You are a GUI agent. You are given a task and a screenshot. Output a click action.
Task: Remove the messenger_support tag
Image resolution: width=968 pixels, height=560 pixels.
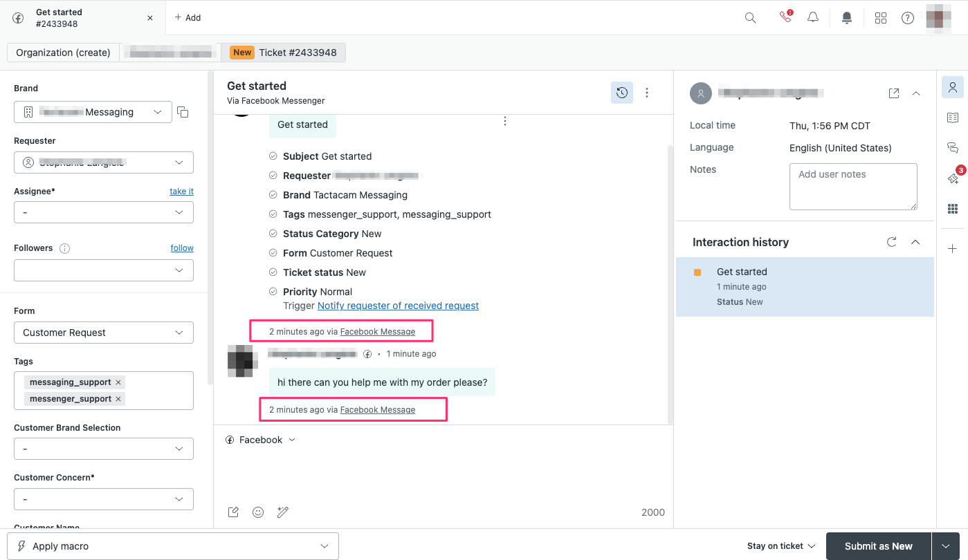(x=118, y=399)
